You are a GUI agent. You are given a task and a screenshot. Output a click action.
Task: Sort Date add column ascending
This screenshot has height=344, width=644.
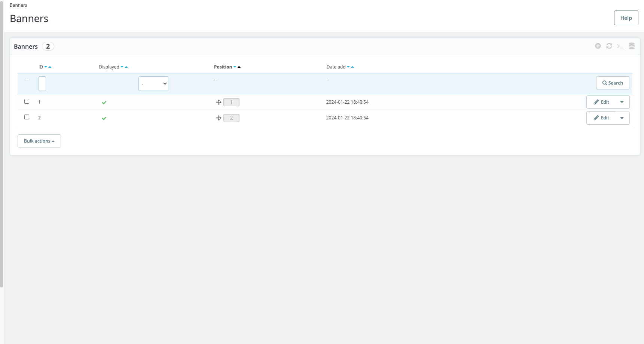(x=352, y=67)
